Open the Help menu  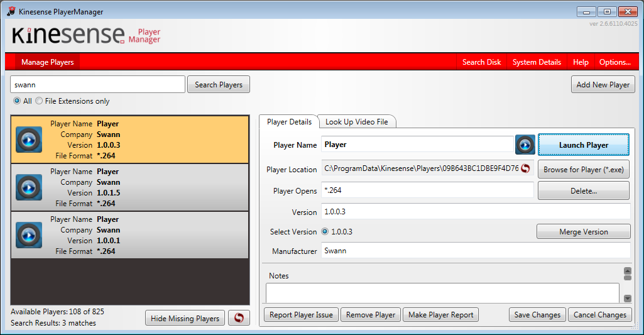click(x=581, y=62)
